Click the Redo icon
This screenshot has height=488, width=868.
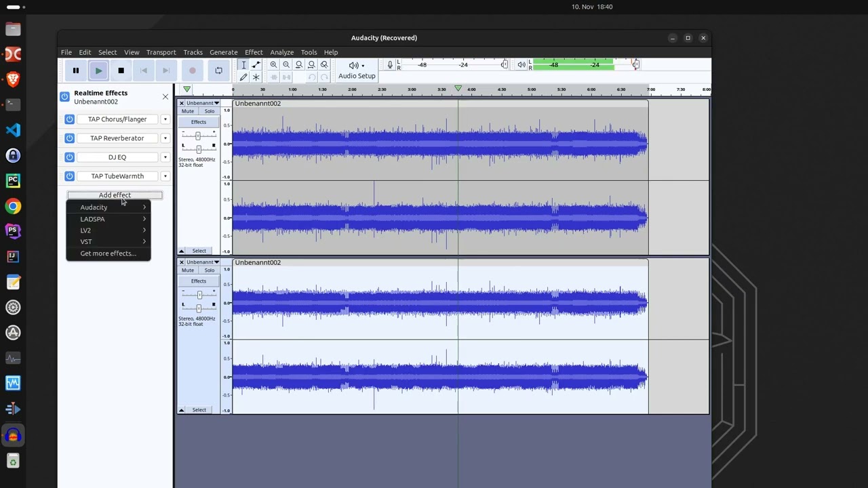(x=324, y=77)
